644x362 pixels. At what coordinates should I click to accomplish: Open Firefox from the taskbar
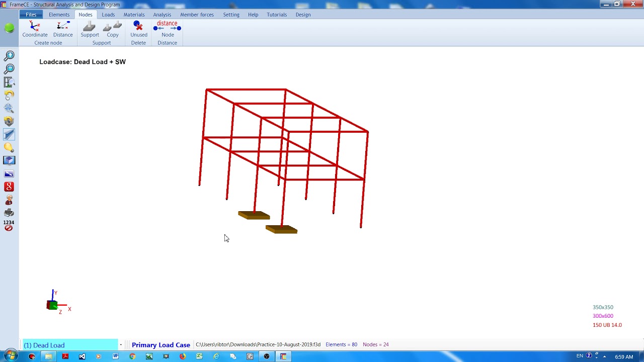tap(182, 356)
